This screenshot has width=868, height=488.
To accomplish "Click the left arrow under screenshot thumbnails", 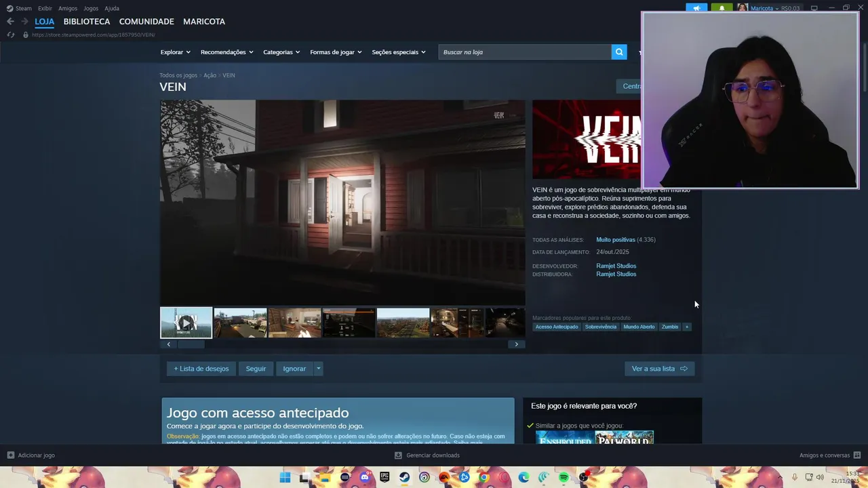I will pyautogui.click(x=169, y=344).
